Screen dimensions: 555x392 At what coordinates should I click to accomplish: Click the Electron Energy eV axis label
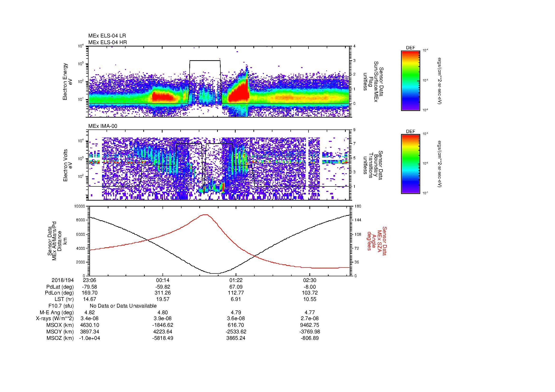pos(67,82)
